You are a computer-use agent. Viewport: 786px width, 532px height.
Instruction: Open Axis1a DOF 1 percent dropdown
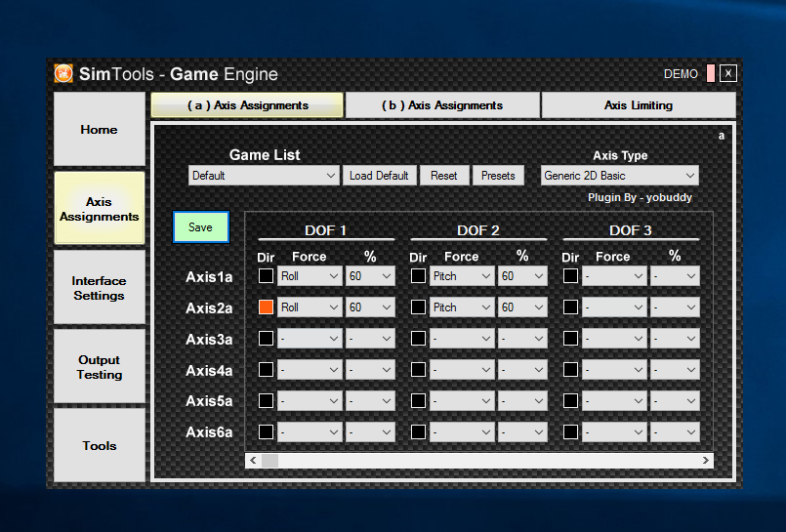370,276
